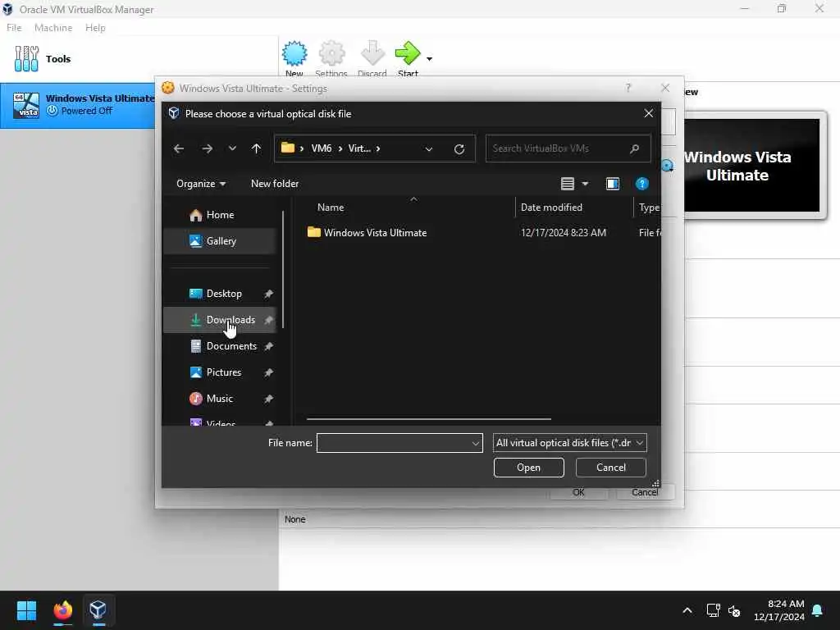Open the Downloads quick access folder
This screenshot has width=840, height=630.
220,320
